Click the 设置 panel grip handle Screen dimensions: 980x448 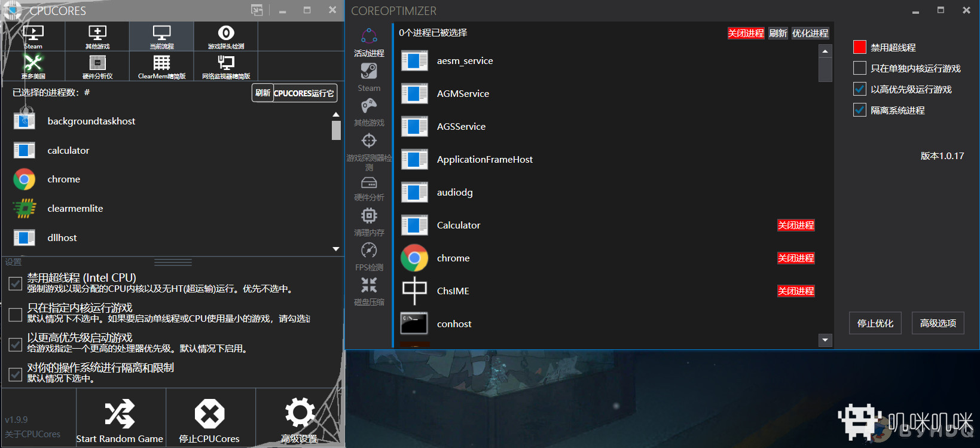pyautogui.click(x=173, y=262)
